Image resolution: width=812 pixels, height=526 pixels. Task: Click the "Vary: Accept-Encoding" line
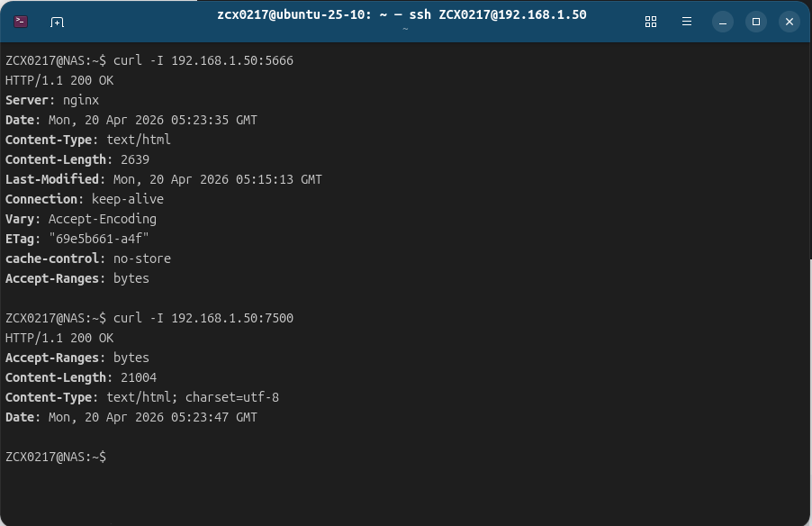point(80,219)
